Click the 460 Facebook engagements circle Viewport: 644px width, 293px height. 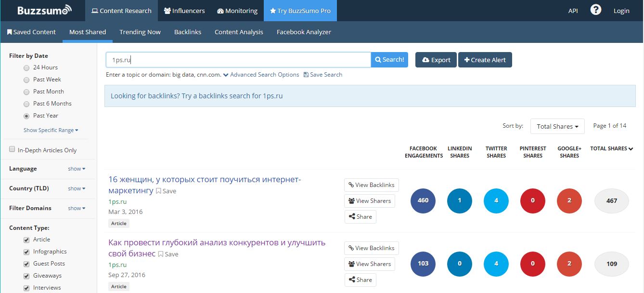423,200
